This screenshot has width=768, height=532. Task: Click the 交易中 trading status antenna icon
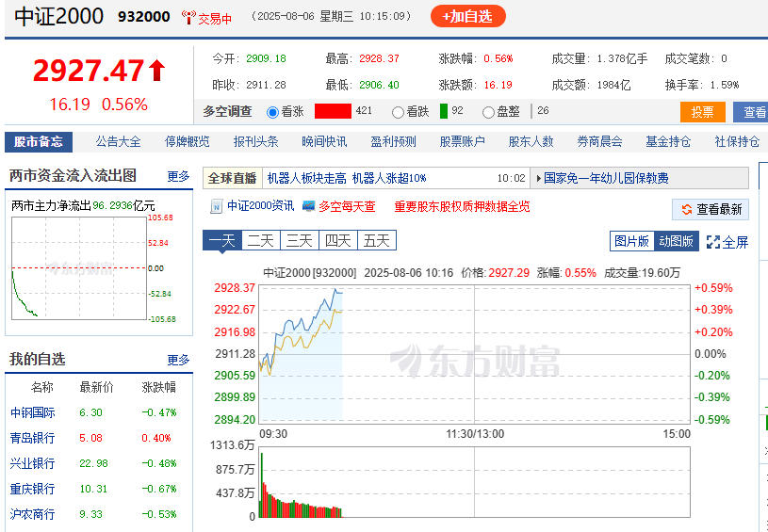(188, 17)
